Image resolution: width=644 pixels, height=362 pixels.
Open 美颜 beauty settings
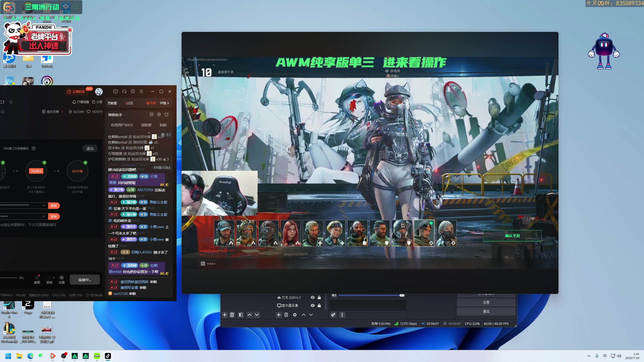[37, 280]
